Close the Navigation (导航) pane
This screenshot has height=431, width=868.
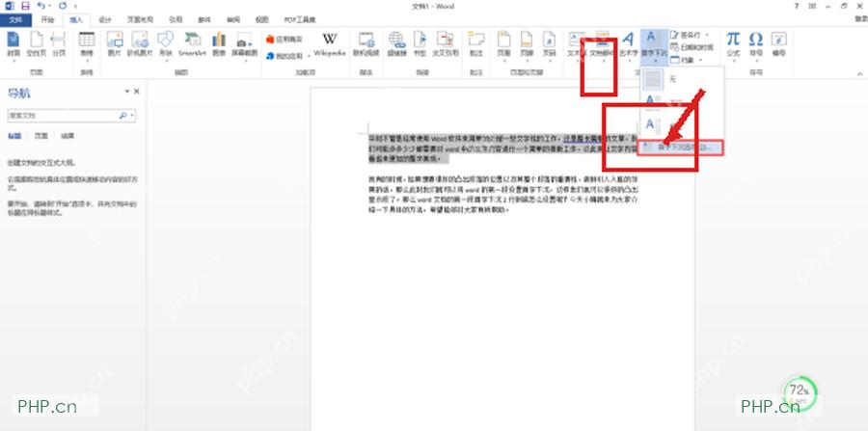coord(137,92)
